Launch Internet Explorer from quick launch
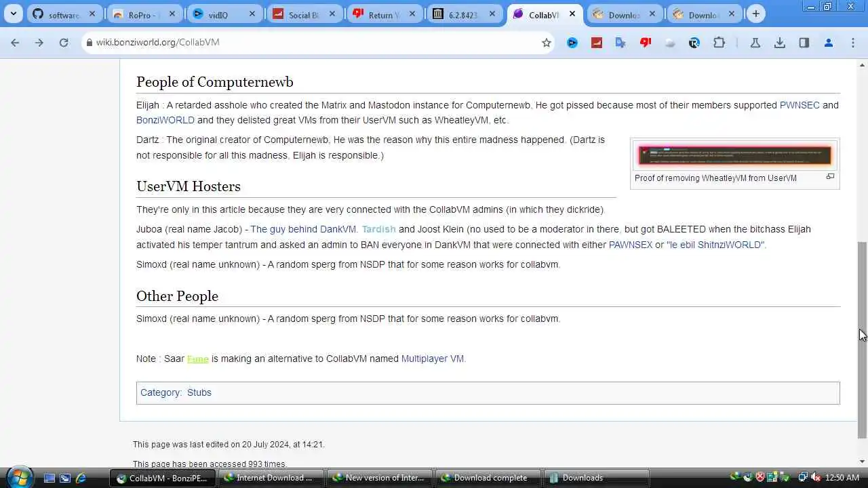This screenshot has height=488, width=868. click(x=81, y=478)
